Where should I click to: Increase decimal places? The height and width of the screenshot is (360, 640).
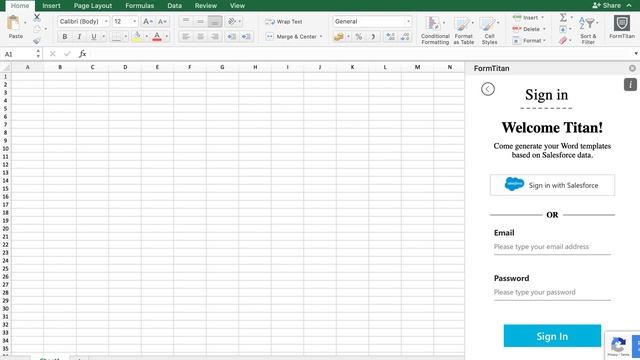coord(390,37)
